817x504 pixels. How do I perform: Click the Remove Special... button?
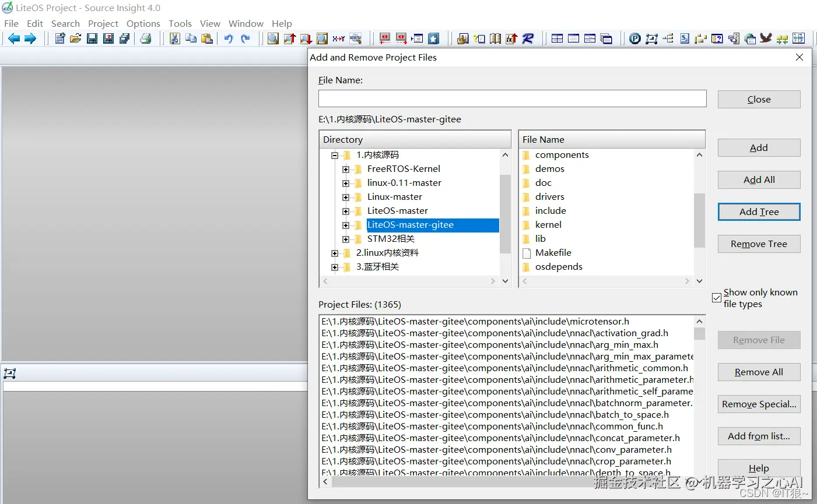[x=759, y=404]
